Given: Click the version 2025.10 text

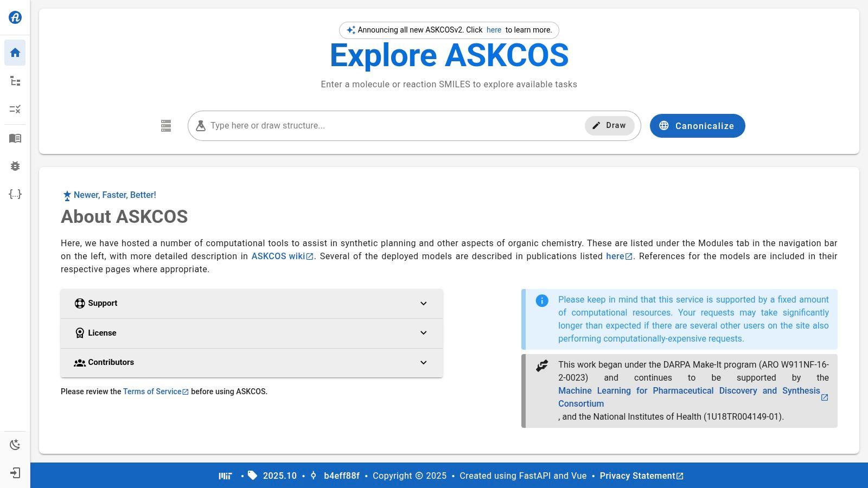Looking at the screenshot, I should [x=280, y=476].
